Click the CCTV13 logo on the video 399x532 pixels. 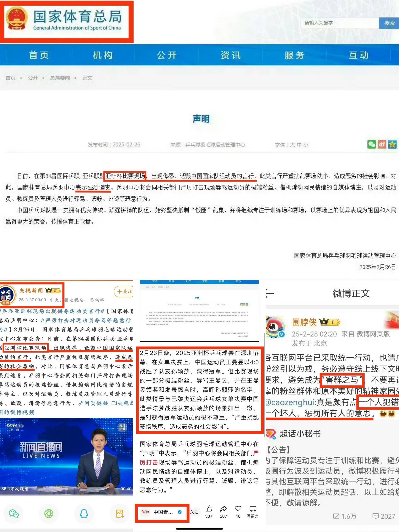[x=15, y=427]
